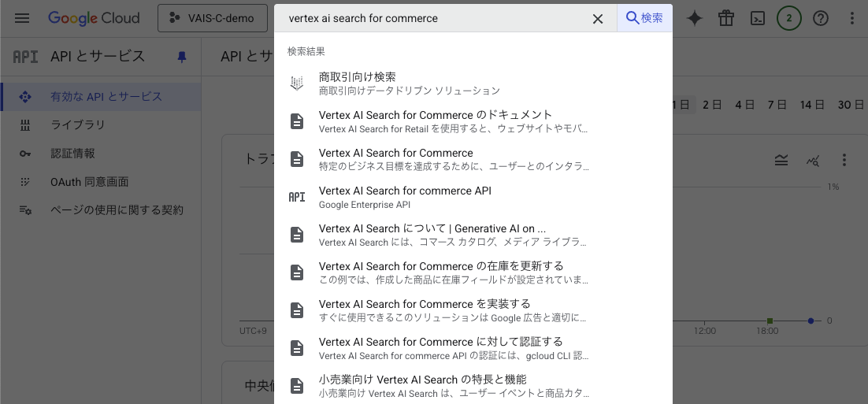The width and height of the screenshot is (868, 404).
Task: Open the に対して認証する search result
Action: 473,347
